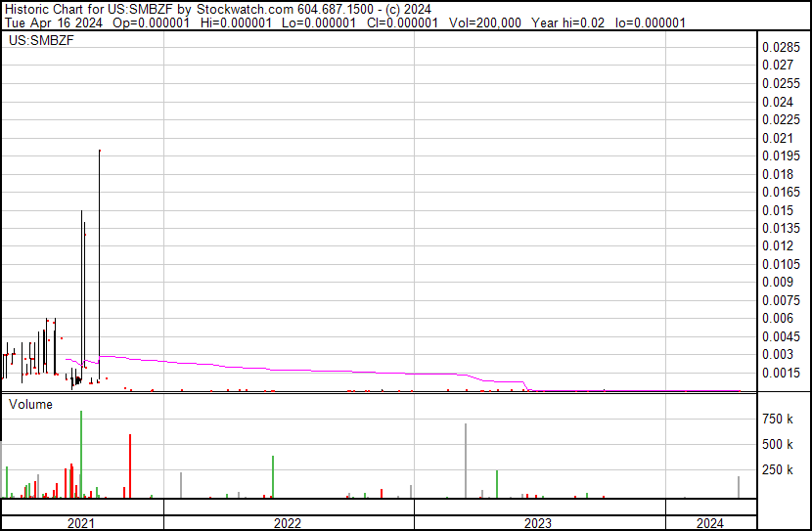Viewport: 812px width, 531px height.
Task: Click the US:SMBZF ticker label in chart
Action: [41, 42]
